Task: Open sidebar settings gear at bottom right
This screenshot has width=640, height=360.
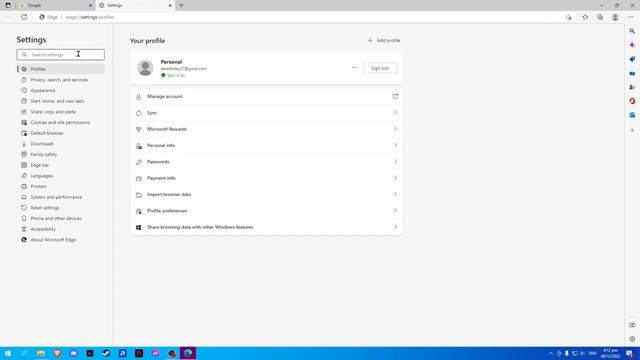Action: (632, 339)
